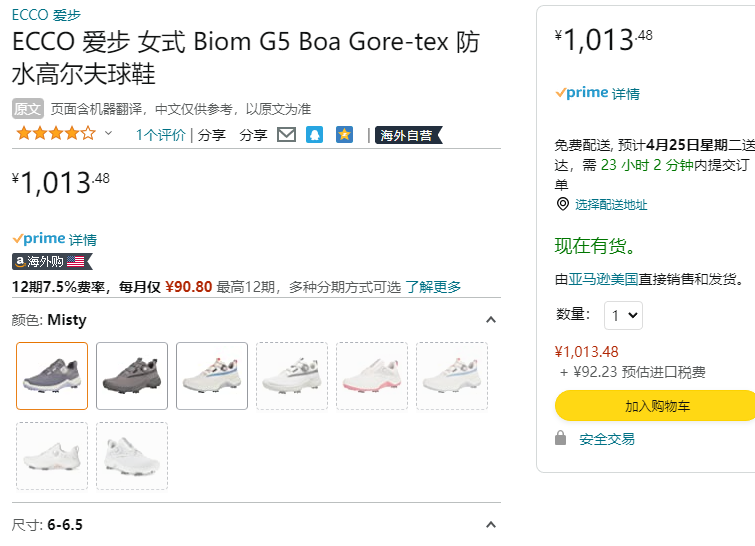This screenshot has height=546, width=755.
Task: Click the ¥90.80 monthly installment amount
Action: (x=188, y=287)
